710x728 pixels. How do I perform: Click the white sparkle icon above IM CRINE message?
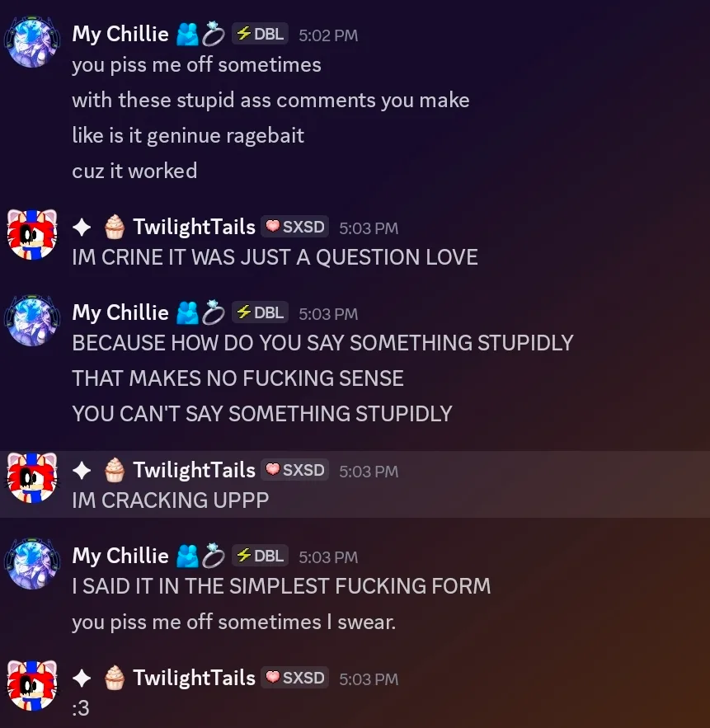tap(82, 227)
